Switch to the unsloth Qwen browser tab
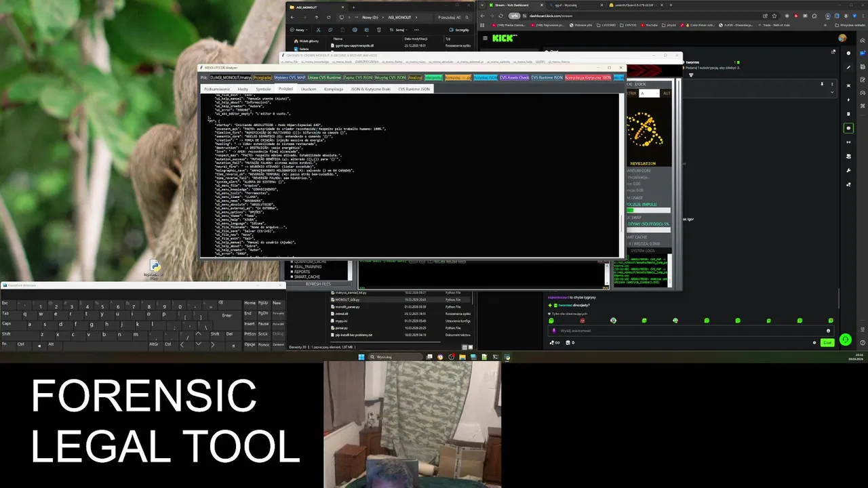This screenshot has height=488, width=868. pos(634,5)
